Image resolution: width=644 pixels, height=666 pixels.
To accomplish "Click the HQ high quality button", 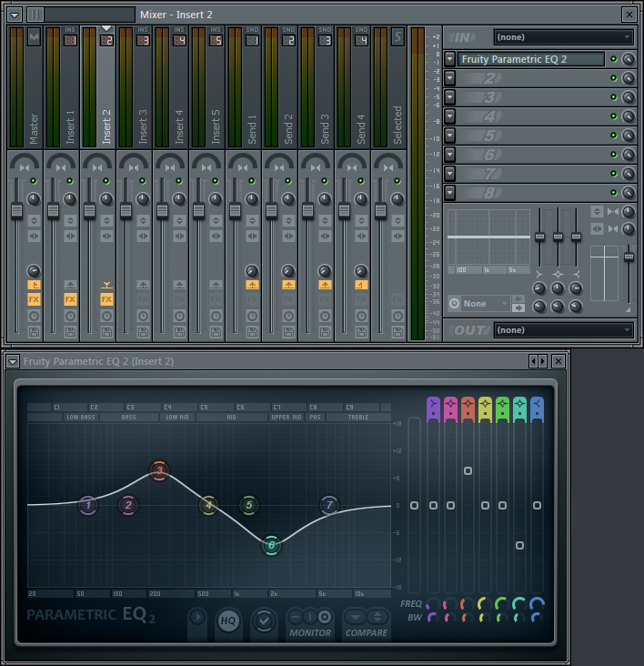I will [x=228, y=621].
